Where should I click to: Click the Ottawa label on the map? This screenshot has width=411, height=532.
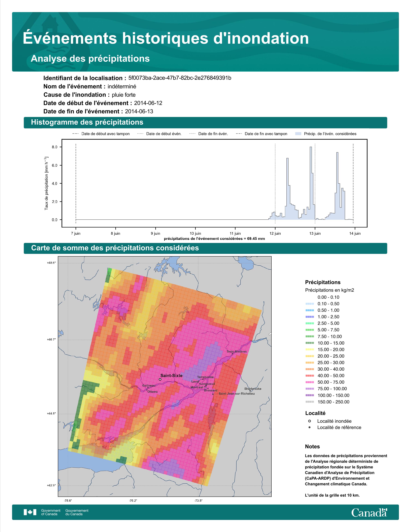[152, 392]
